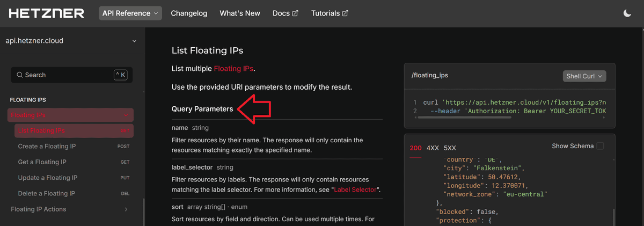Open the API Reference dropdown
The height and width of the screenshot is (226, 644).
point(130,13)
